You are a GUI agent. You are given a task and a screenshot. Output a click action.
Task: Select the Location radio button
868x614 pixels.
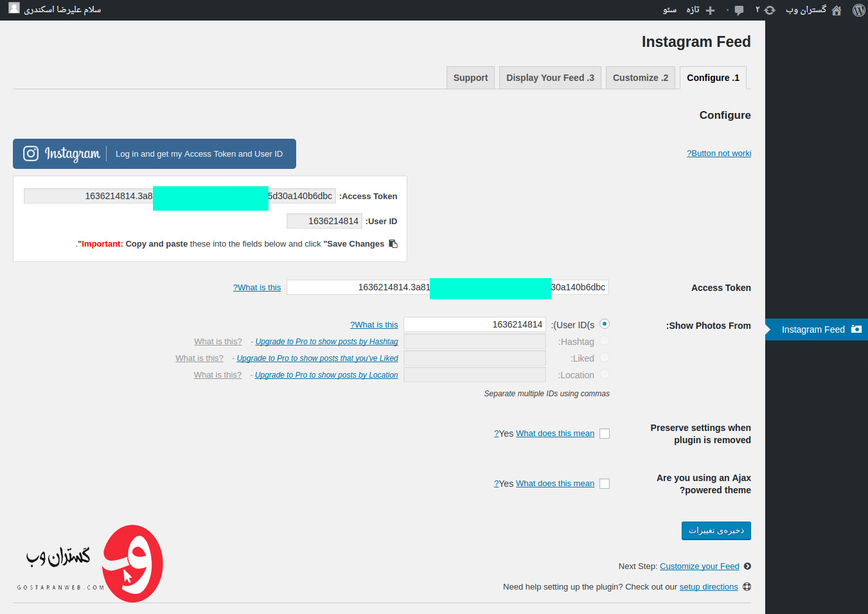(x=605, y=374)
